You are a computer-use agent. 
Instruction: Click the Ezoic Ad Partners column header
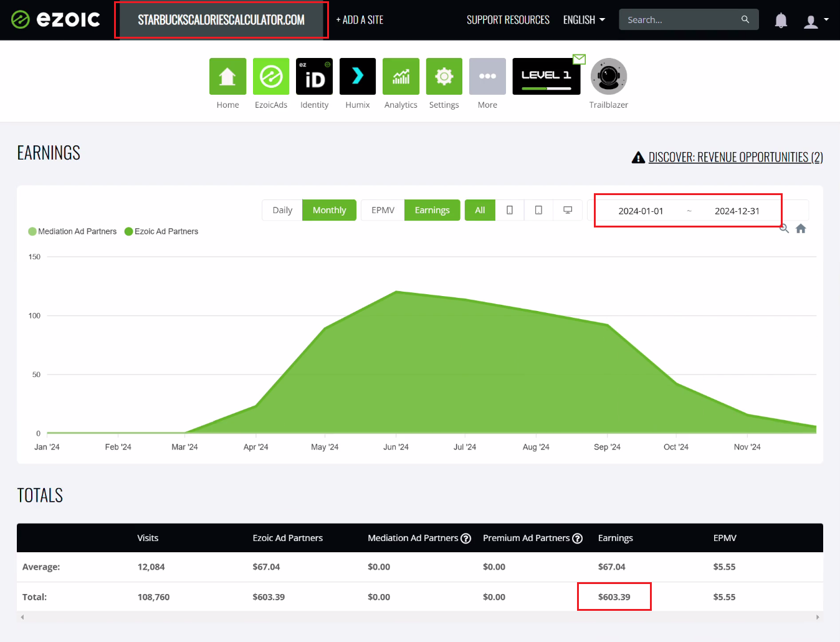coord(288,538)
